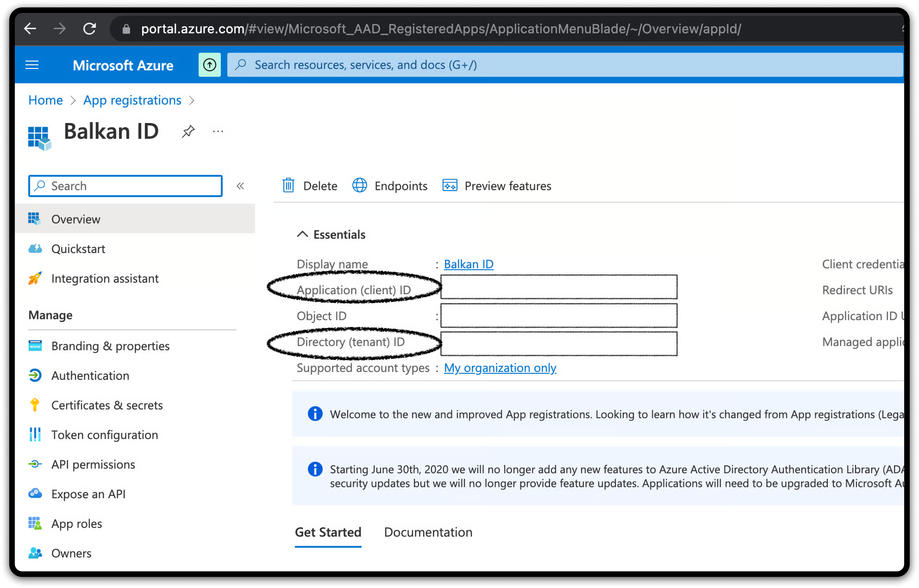Collapse the sidebar with the double chevron
919x588 pixels.
(240, 186)
